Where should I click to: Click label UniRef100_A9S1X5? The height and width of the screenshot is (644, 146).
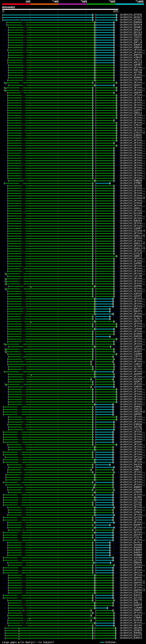[x=131, y=321]
